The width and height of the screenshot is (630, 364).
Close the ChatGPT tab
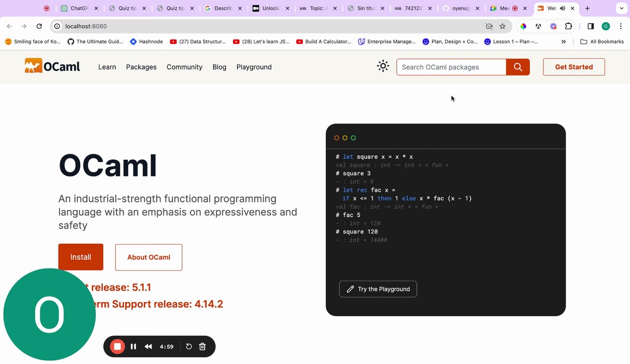coord(95,8)
